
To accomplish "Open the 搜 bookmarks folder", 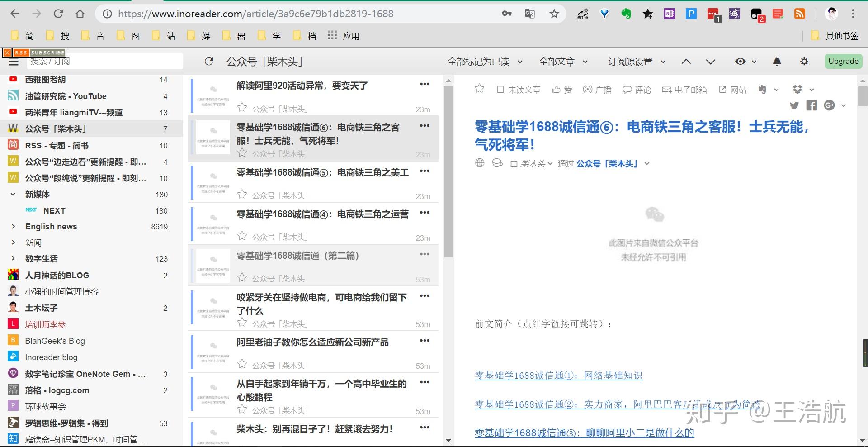I will click(58, 36).
